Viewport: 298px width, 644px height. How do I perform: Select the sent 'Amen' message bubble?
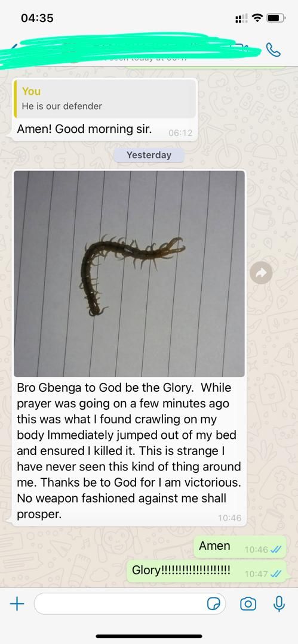(x=240, y=547)
